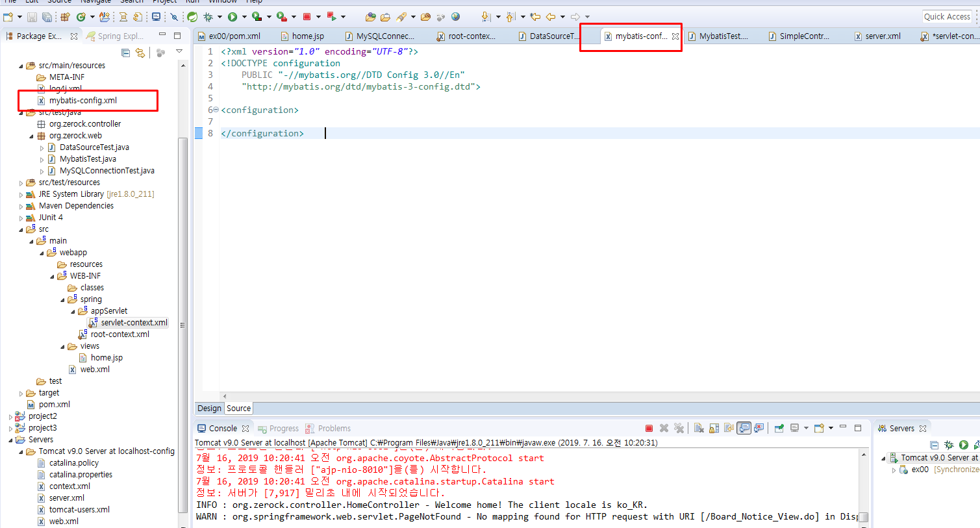Open the Problems tab

[328, 429]
